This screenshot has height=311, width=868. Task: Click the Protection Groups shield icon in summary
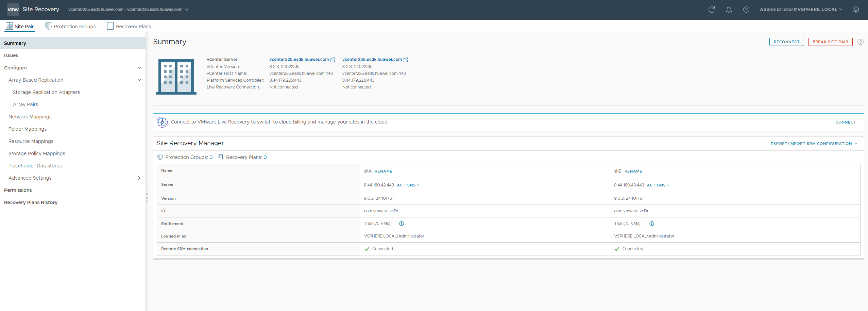point(160,157)
